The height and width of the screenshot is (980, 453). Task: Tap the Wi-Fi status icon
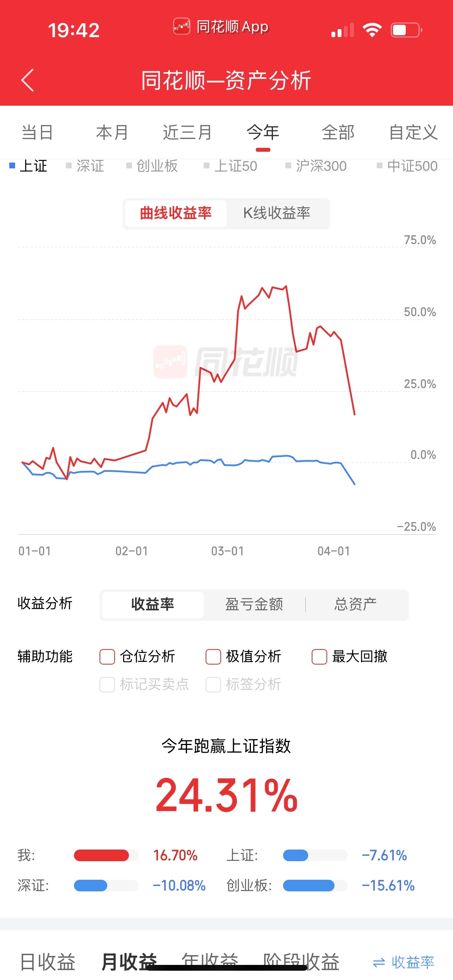372,30
